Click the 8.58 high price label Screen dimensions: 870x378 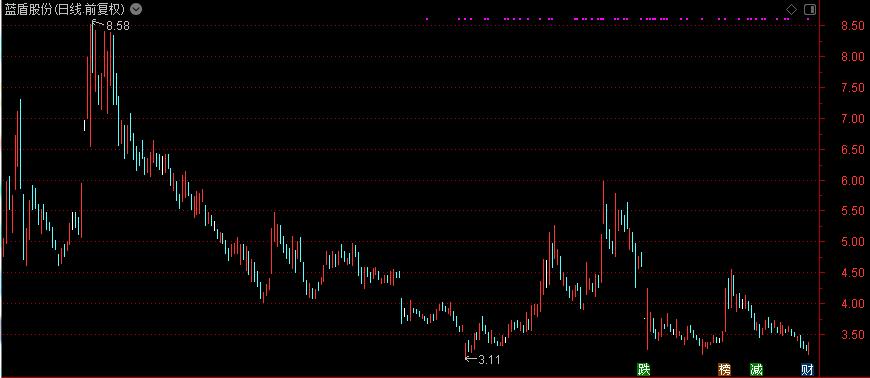pyautogui.click(x=118, y=25)
